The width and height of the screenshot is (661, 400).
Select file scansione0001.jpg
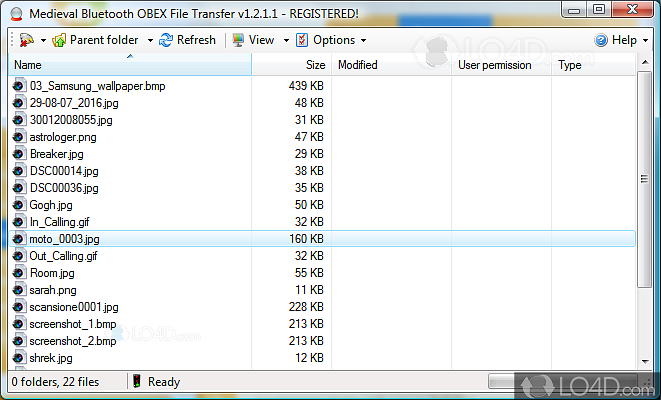pyautogui.click(x=74, y=307)
